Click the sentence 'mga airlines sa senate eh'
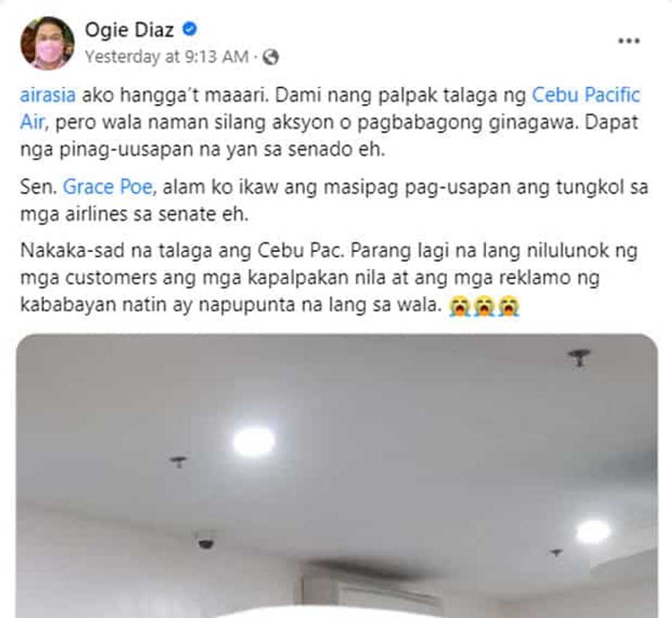The width and height of the screenshot is (672, 618). click(134, 214)
